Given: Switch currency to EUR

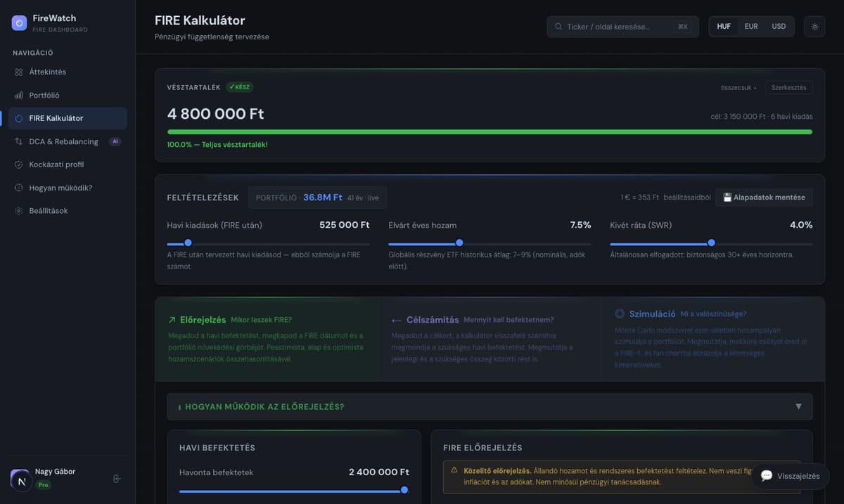Looking at the screenshot, I should [x=751, y=27].
